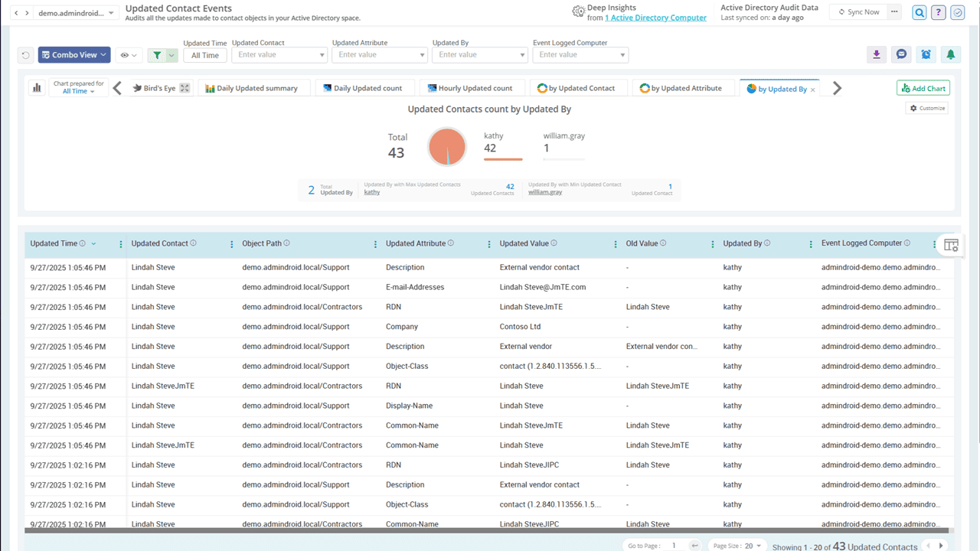The width and height of the screenshot is (980, 551).
Task: Click the help question mark icon
Action: (x=938, y=12)
